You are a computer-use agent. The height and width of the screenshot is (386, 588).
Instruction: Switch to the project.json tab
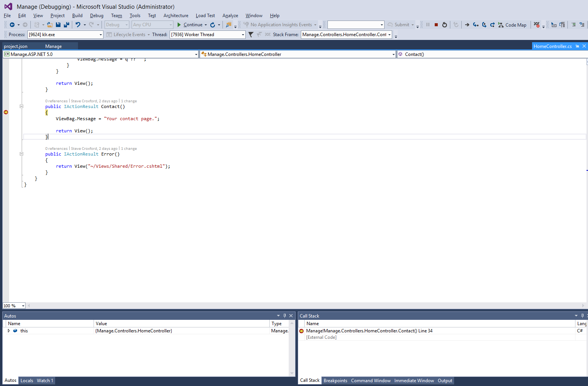pyautogui.click(x=16, y=46)
